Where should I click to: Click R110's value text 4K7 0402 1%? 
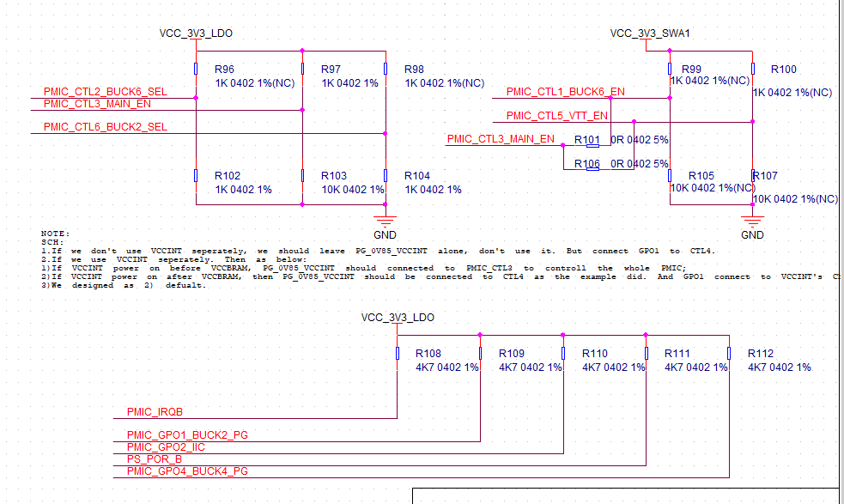pyautogui.click(x=614, y=367)
